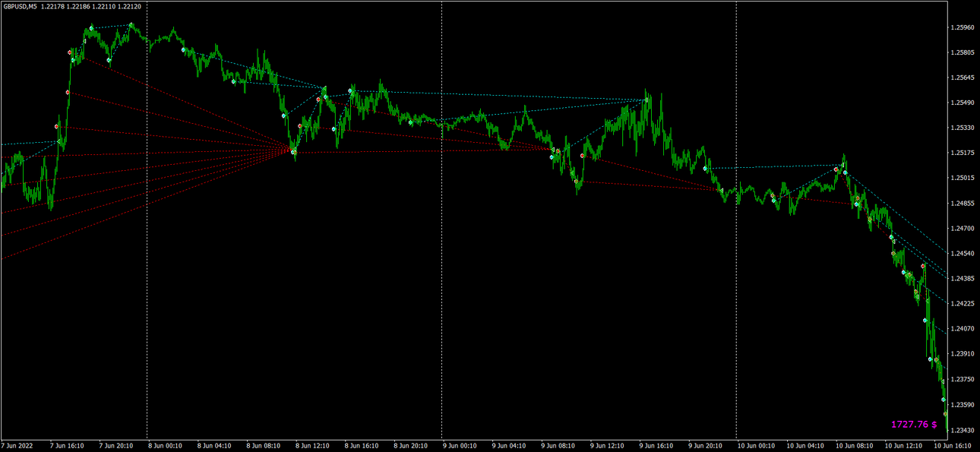The image size is (980, 452).
Task: Pick the 1.24070 price label
Action: 963,329
